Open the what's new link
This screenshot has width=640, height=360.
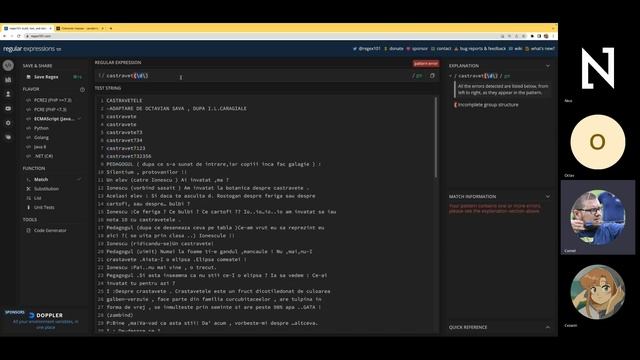tap(540, 49)
